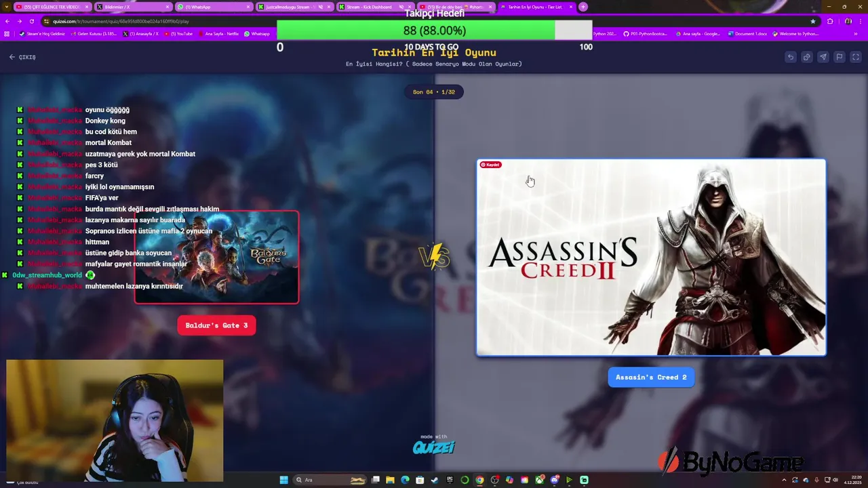Click the fullscreen icon in quiz toolbar
868x488 pixels.
point(855,57)
